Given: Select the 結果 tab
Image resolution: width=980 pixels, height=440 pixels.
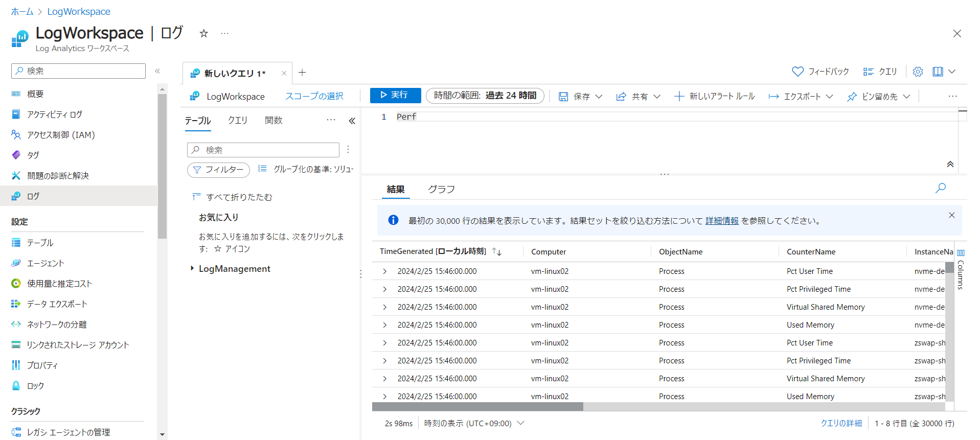Looking at the screenshot, I should 396,190.
